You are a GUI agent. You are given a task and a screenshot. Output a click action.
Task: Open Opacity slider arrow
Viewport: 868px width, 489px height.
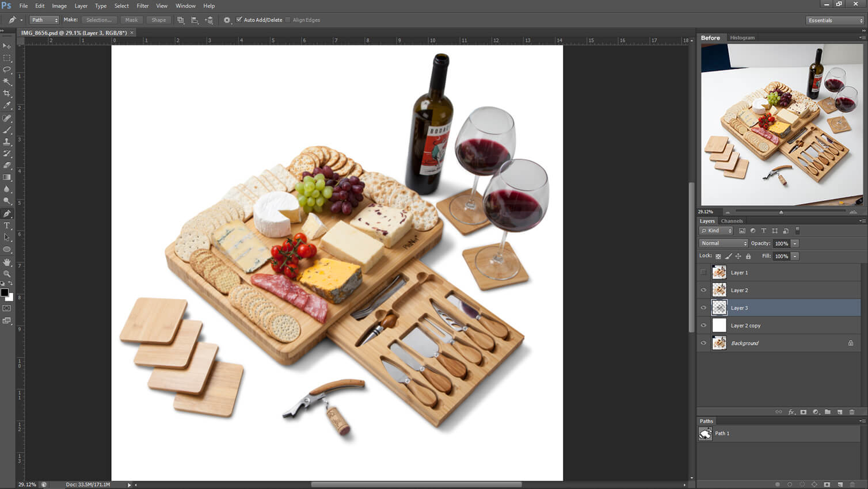pyautogui.click(x=795, y=243)
